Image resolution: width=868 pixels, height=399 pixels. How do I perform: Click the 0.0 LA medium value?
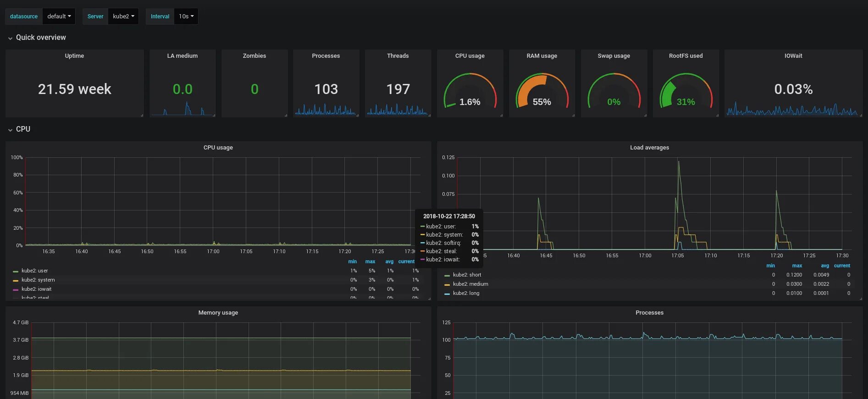182,89
